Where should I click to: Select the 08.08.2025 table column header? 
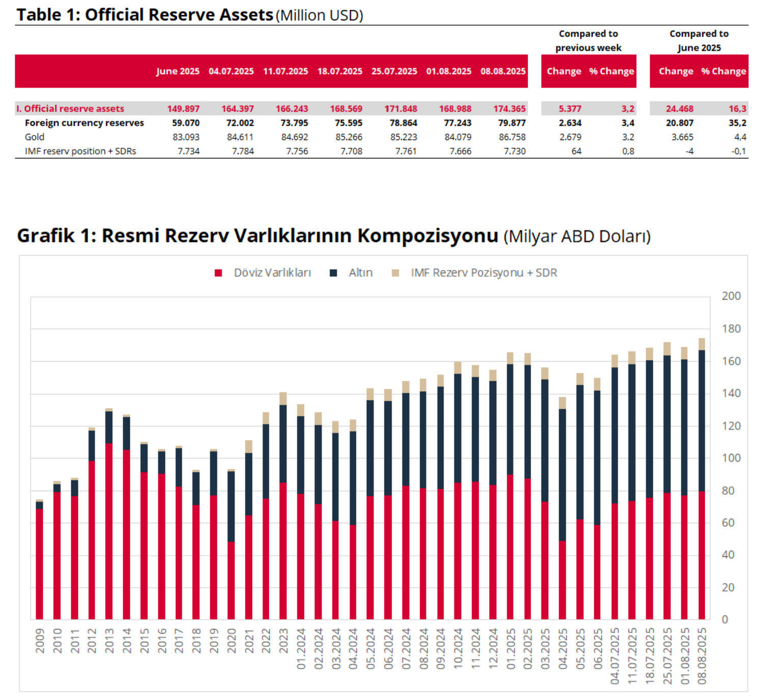(x=503, y=71)
